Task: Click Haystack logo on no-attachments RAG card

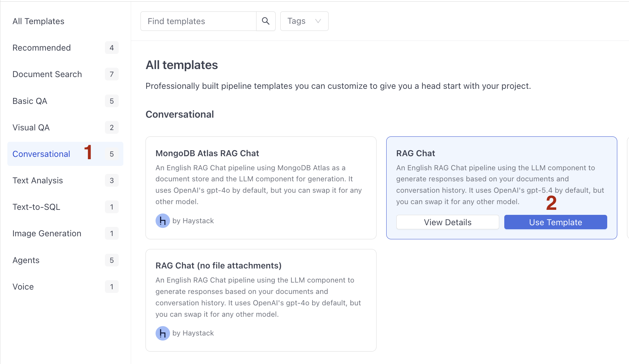Action: pyautogui.click(x=163, y=333)
